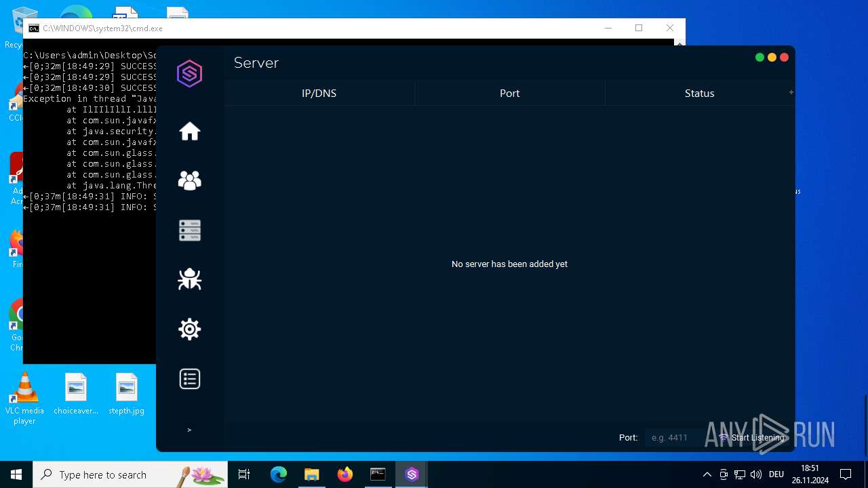The image size is (868, 488).
Task: Click the Server page title
Action: click(256, 62)
